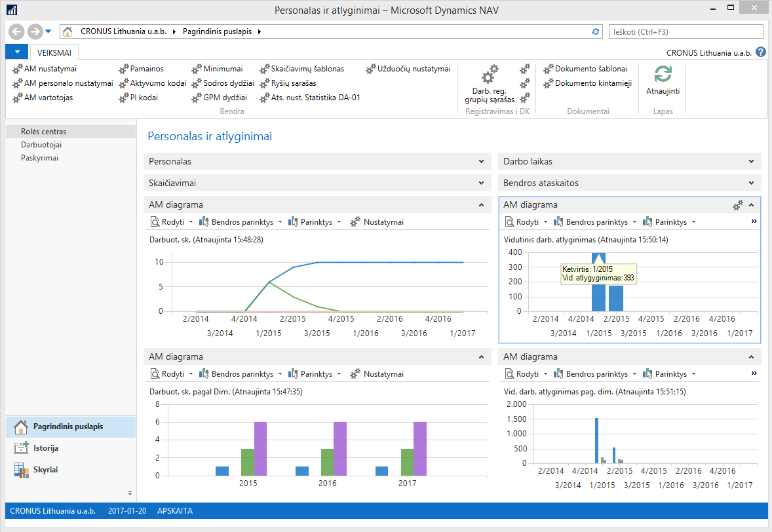Viewport: 772px width, 532px height.
Task: Open Nustatymai in Darbuot. sk. diagram toolbar
Action: point(377,222)
